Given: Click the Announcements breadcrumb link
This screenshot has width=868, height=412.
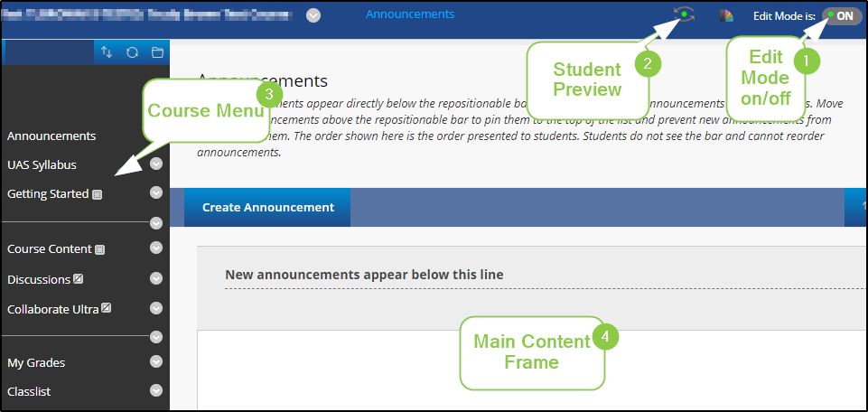Looking at the screenshot, I should click(410, 14).
